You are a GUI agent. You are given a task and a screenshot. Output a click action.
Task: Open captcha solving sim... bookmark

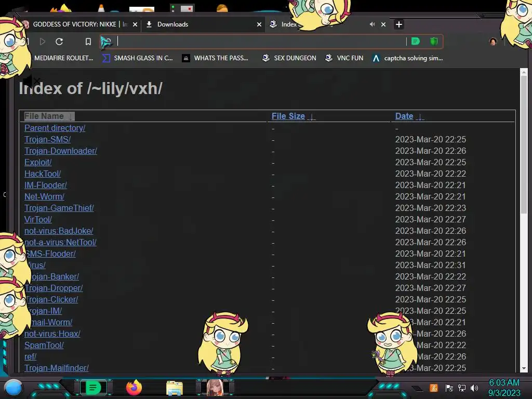pos(407,58)
